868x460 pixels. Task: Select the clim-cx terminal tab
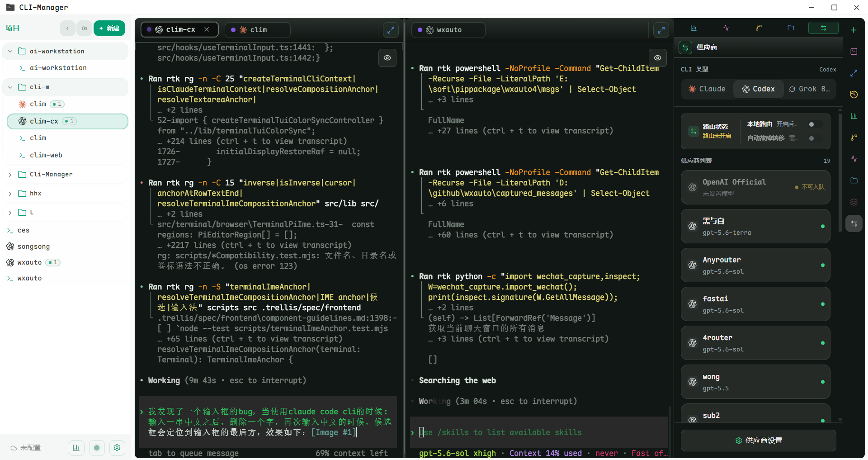pyautogui.click(x=180, y=30)
